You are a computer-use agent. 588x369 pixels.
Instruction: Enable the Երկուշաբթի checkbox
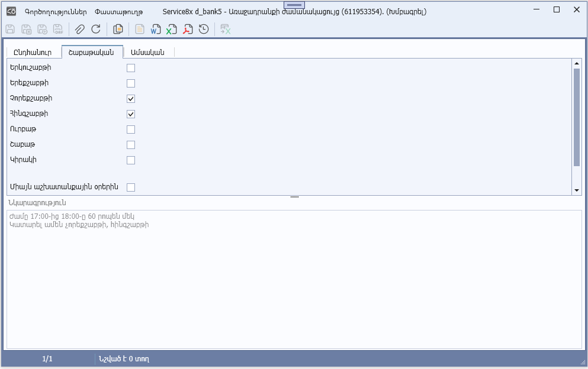click(131, 68)
